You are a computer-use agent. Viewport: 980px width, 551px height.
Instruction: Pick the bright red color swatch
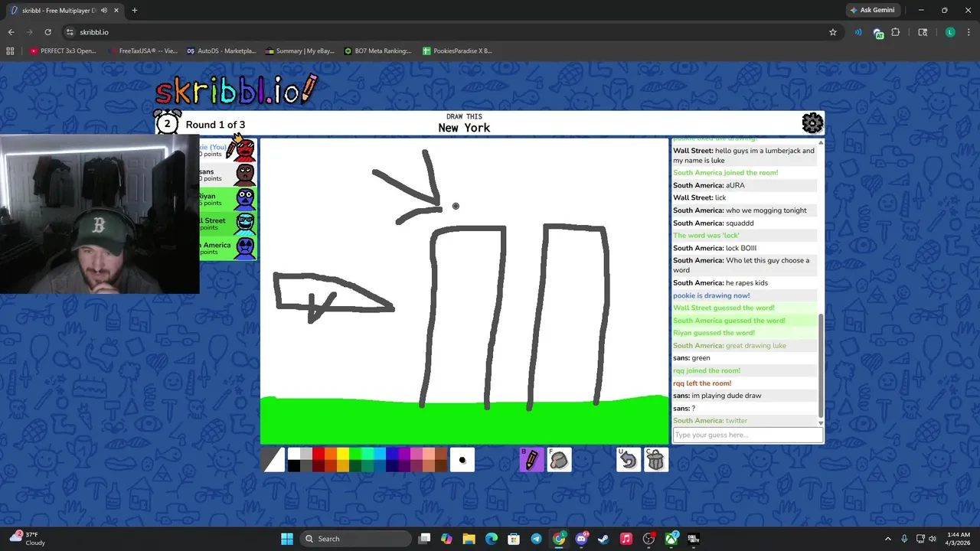point(318,454)
